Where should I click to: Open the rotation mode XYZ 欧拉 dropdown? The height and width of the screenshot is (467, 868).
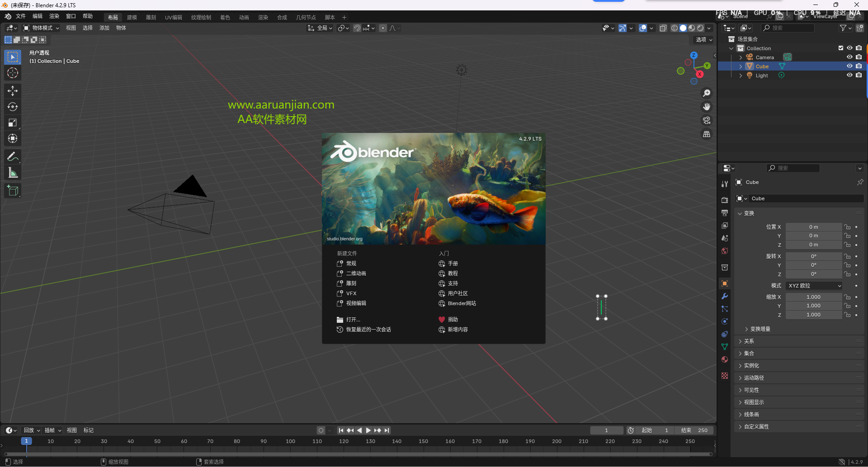point(813,285)
